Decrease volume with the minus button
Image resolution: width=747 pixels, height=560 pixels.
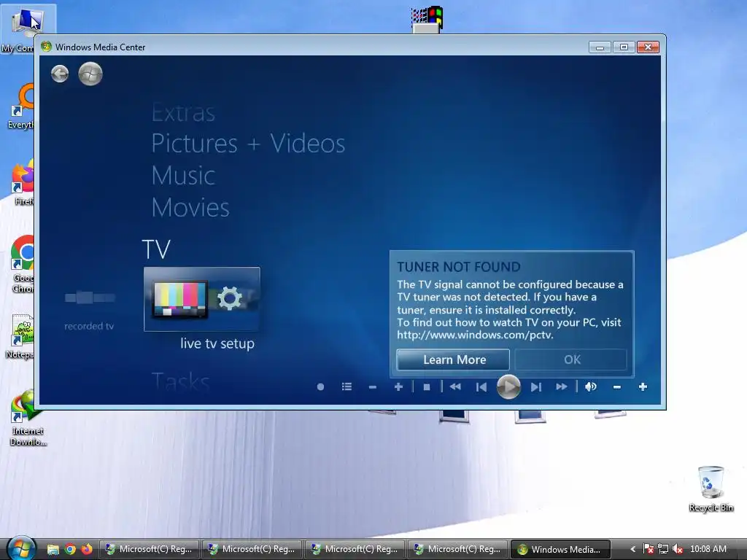617,387
